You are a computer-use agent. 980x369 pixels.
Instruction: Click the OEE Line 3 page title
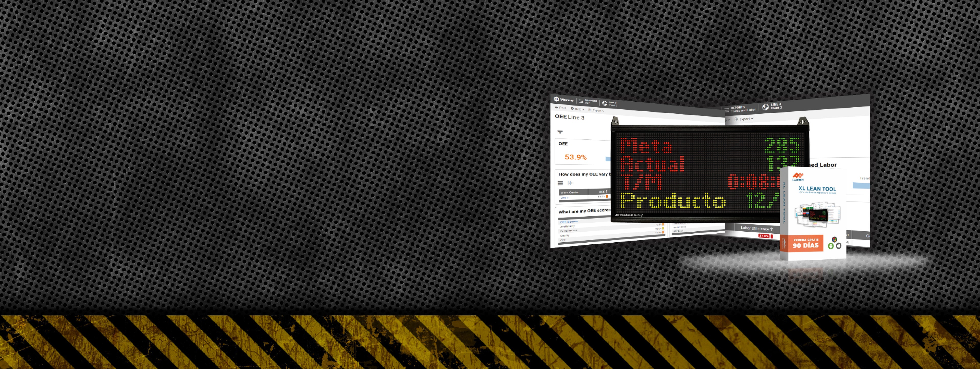[x=570, y=117]
